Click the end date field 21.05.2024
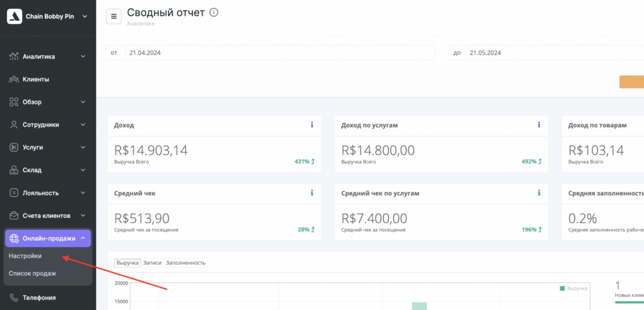The image size is (644, 310). (x=554, y=53)
